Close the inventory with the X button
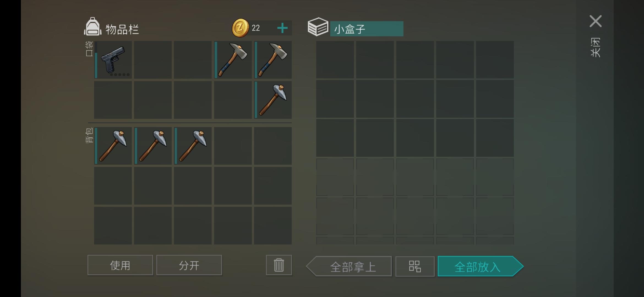Viewport: 644px width, 297px height. tap(596, 21)
